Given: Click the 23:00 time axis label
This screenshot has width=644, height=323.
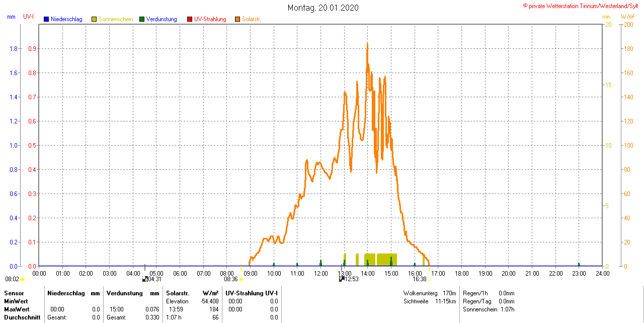Looking at the screenshot, I should (x=579, y=274).
